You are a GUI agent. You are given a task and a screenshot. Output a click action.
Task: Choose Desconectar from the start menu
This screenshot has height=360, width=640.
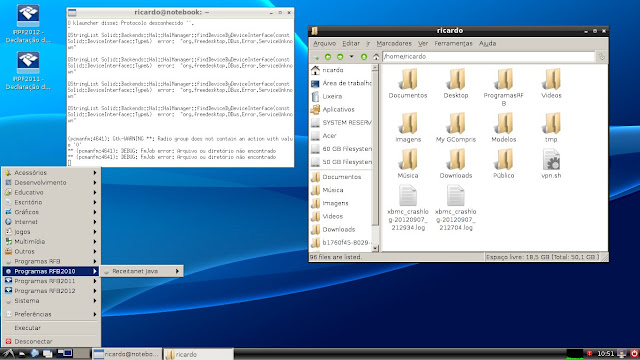[51, 341]
